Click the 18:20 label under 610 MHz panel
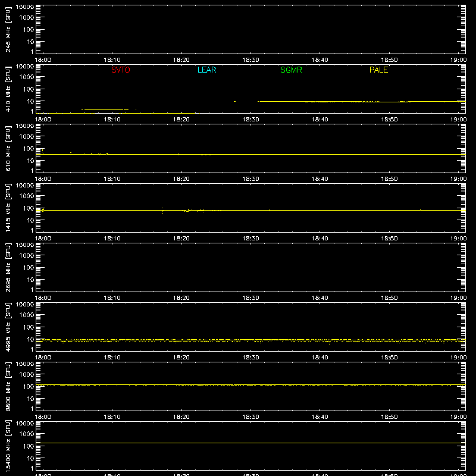The image size is (476, 476). (181, 179)
